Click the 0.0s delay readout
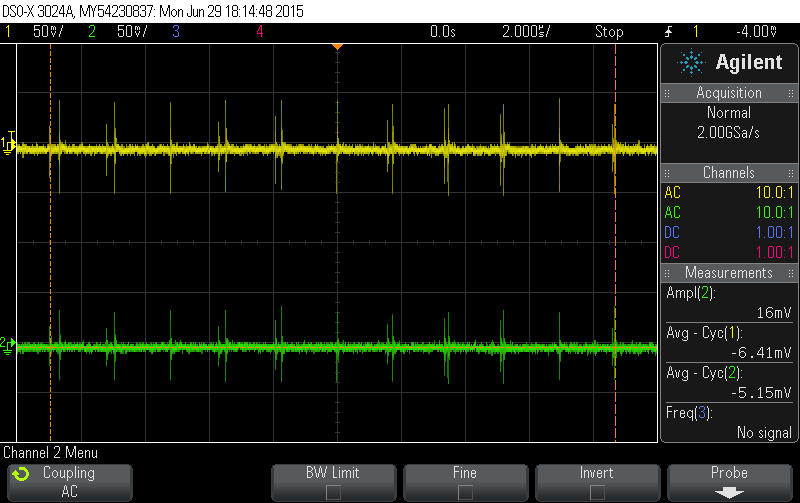This screenshot has height=503, width=800. point(443,32)
